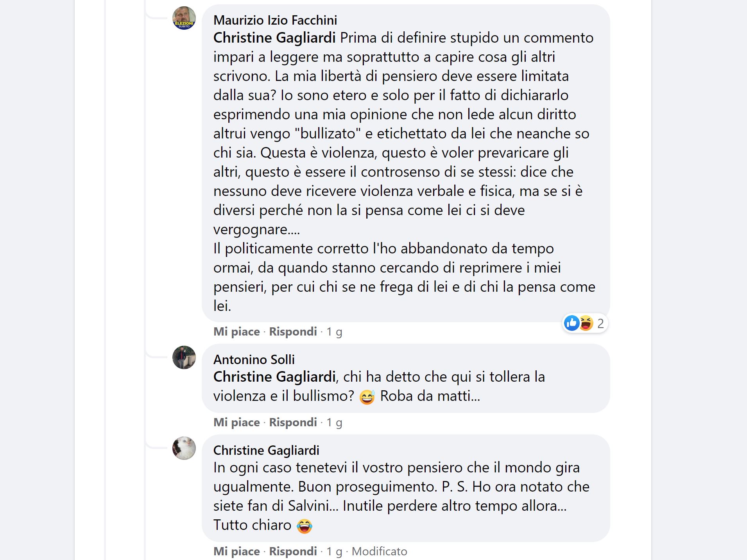
Task: Click the laughing reaction emoji icon
Action: click(586, 323)
